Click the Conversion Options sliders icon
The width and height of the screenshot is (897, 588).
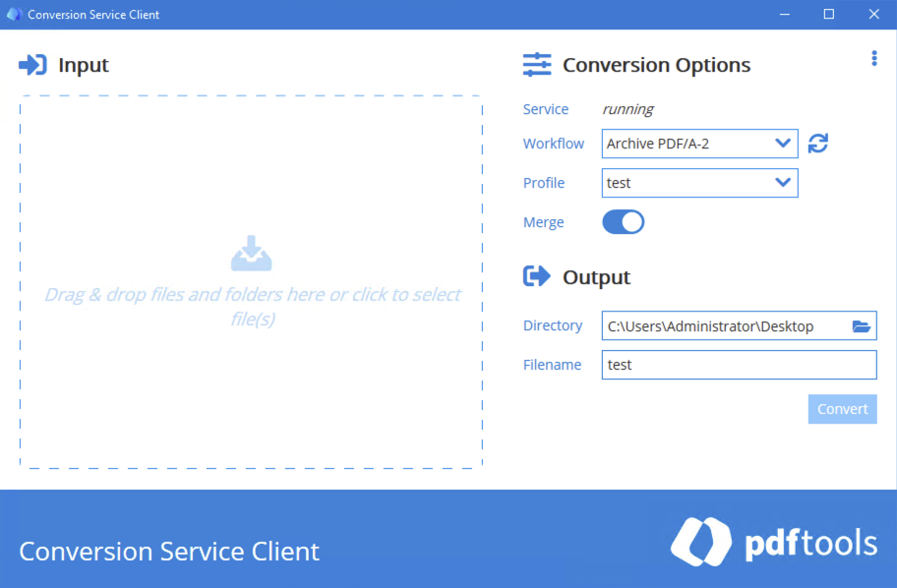[x=537, y=65]
